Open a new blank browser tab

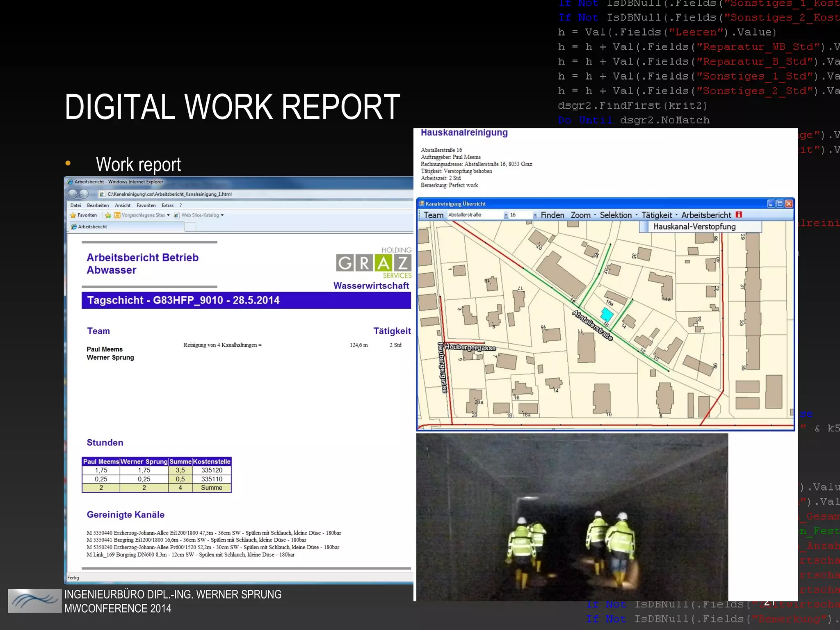[190, 227]
